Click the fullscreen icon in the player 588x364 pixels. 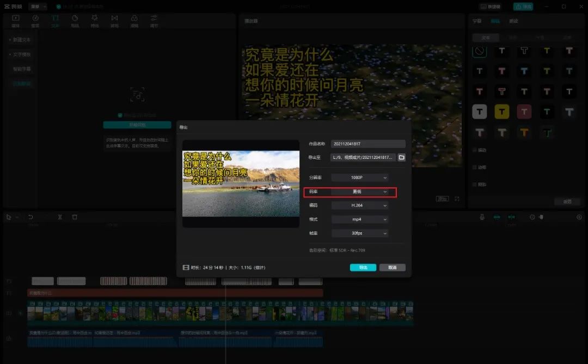point(457,199)
